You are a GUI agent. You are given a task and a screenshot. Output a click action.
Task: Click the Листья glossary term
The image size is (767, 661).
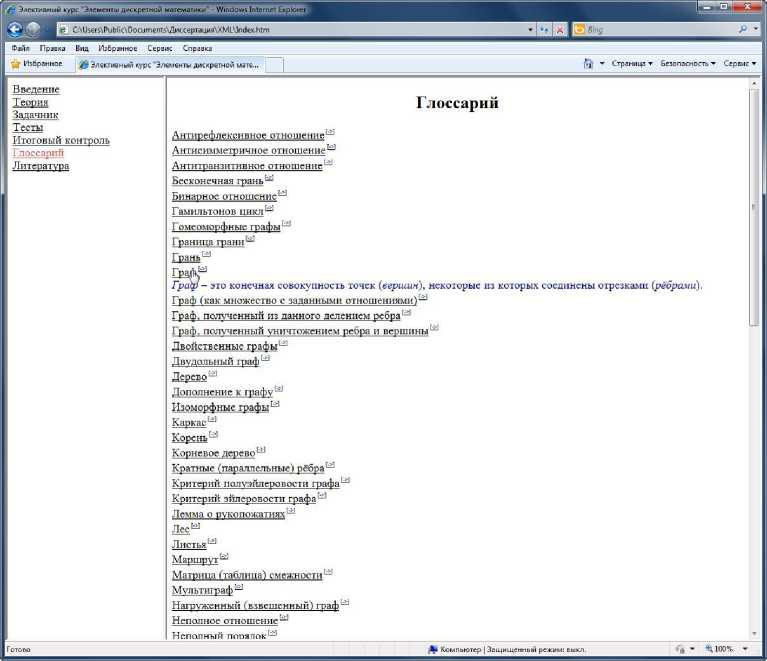[x=189, y=545]
